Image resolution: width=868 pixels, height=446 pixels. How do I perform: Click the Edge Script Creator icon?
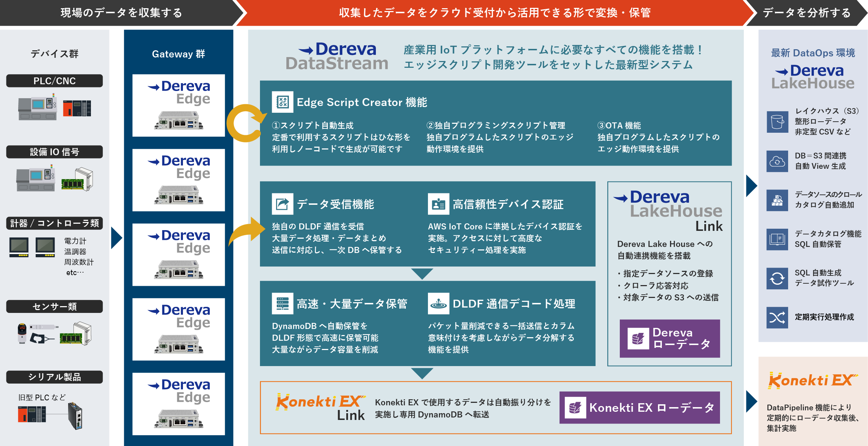tap(282, 102)
